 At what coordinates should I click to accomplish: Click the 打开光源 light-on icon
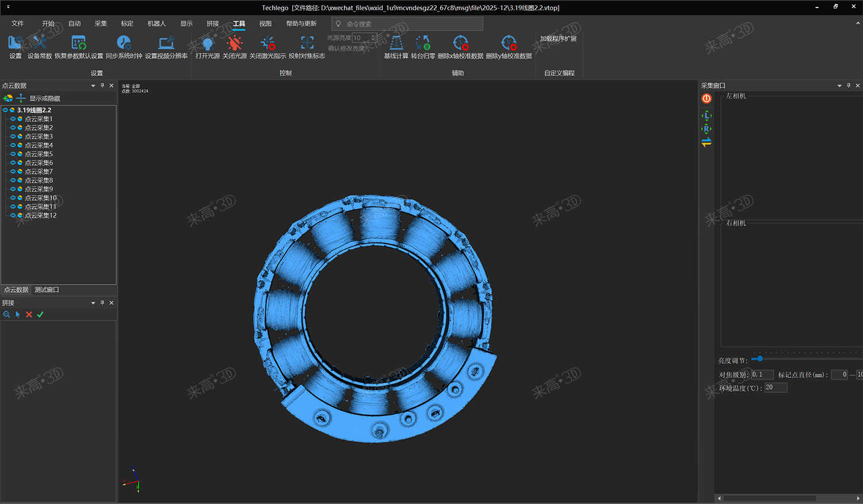pos(207,44)
